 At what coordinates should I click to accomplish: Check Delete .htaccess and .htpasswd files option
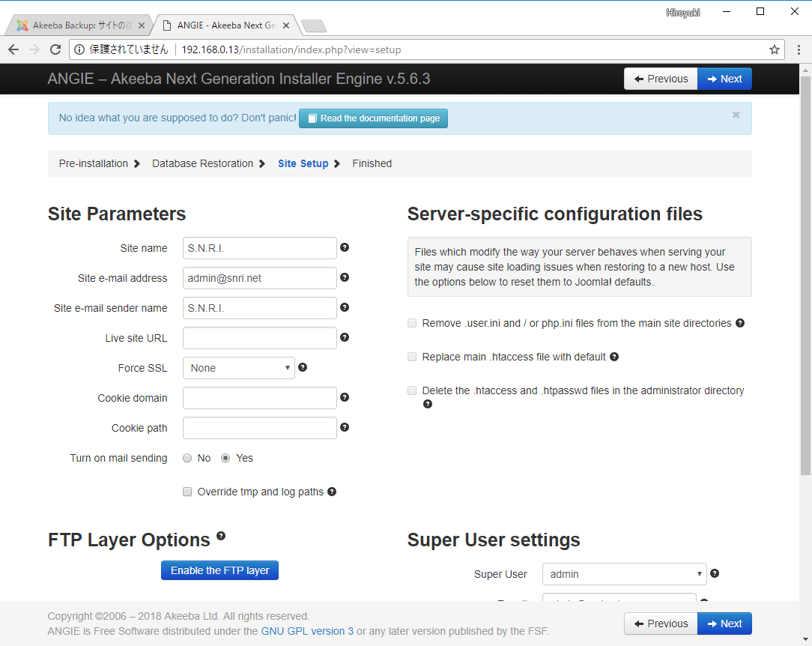click(412, 390)
